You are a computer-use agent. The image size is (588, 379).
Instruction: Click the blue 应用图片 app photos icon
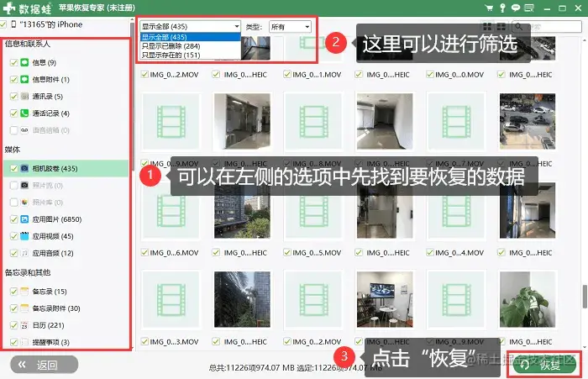tap(24, 218)
